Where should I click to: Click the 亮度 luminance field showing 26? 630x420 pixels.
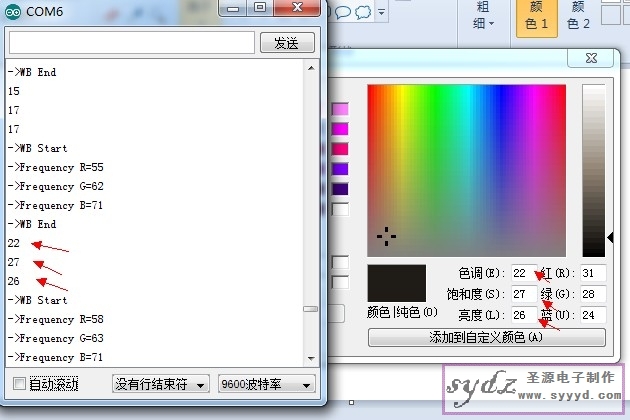(524, 315)
